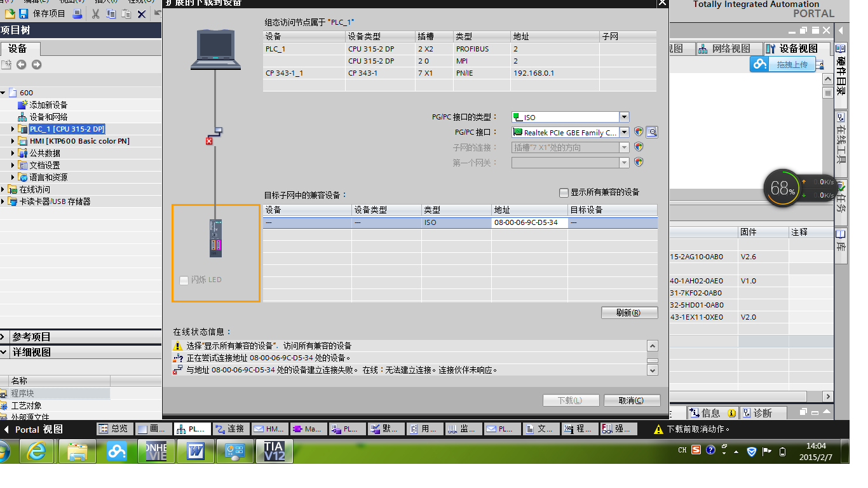Click the new item icon in project tree toolbar
Screen dimensions: 868x488
coord(6,65)
